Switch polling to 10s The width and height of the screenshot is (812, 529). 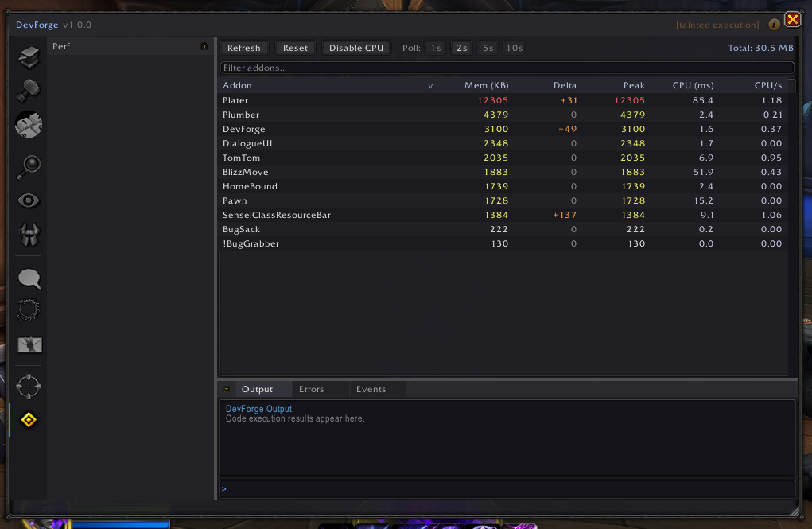[x=513, y=47]
